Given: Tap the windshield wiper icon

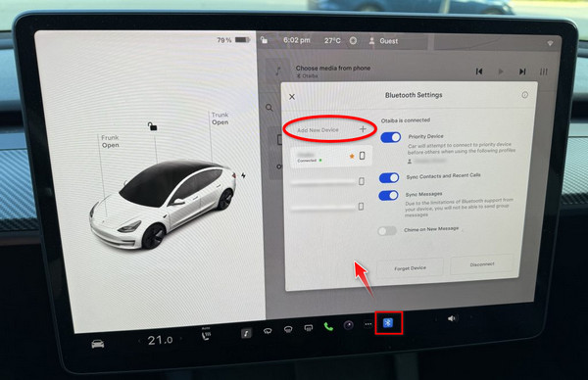Looking at the screenshot, I should coord(268,331).
